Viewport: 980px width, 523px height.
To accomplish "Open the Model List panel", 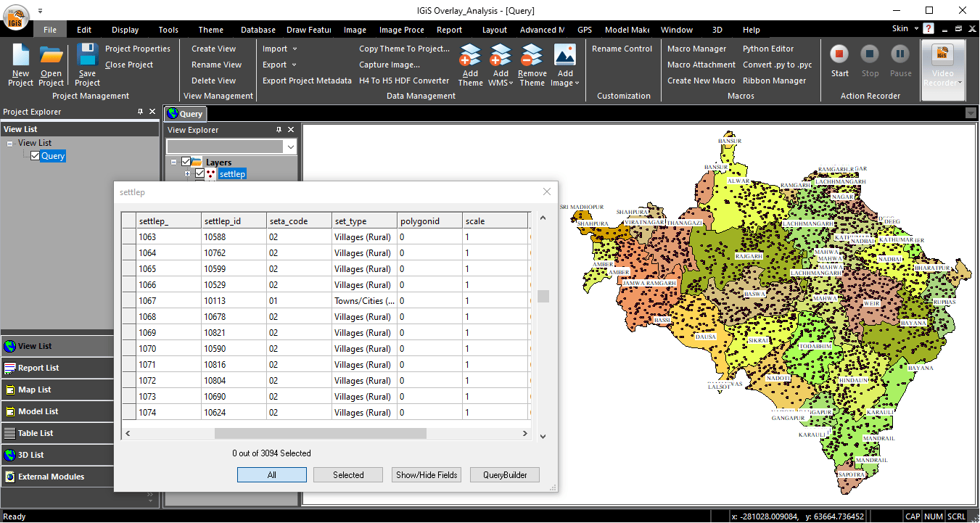I will click(57, 411).
